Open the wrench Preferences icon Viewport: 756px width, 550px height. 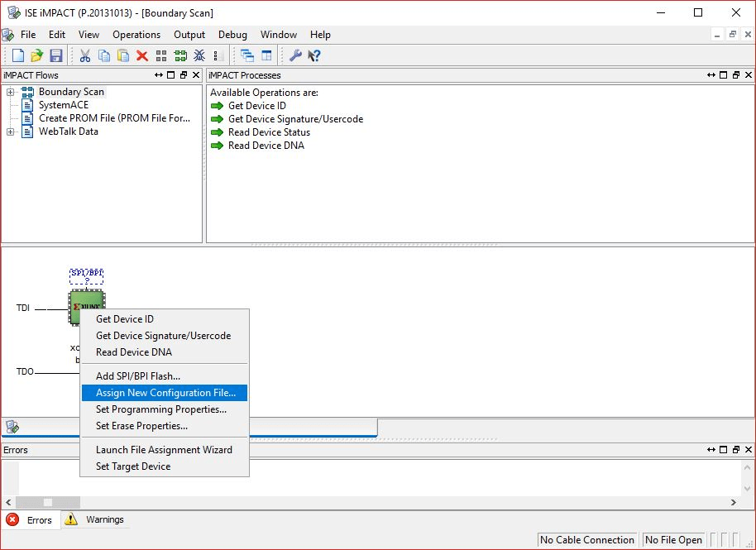point(295,55)
